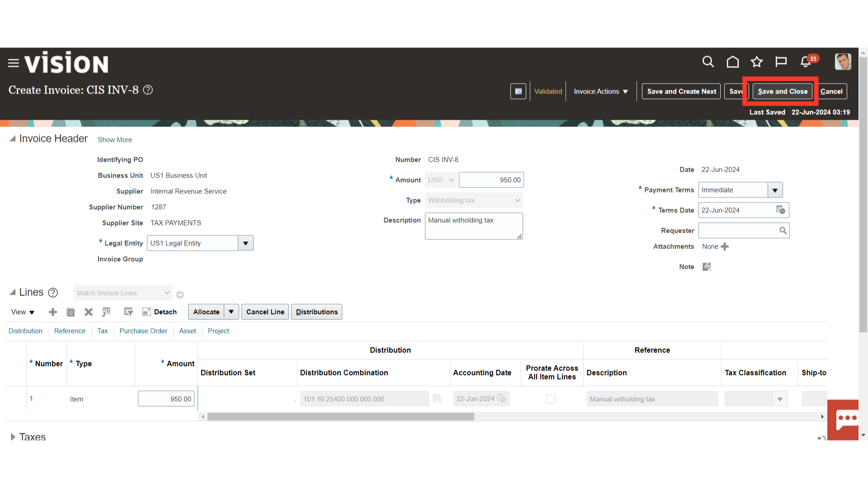Viewport: 868px width, 488px height.
Task: Delete selected line with X icon
Action: pos(88,312)
